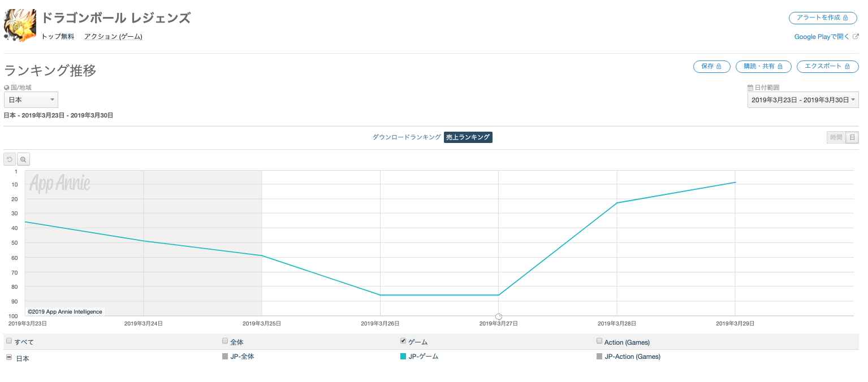Click the lock icon on エクスポート button
This screenshot has height=382, width=868.
coord(848,67)
